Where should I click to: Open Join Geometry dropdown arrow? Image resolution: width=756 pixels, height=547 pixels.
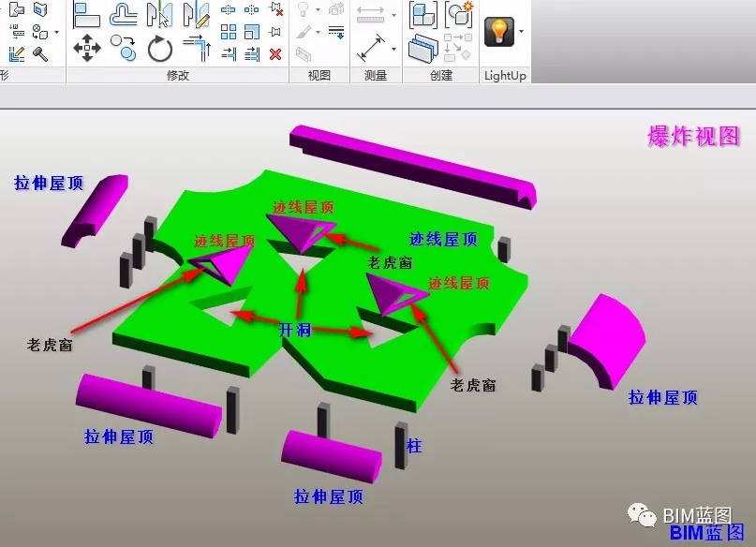point(57,32)
